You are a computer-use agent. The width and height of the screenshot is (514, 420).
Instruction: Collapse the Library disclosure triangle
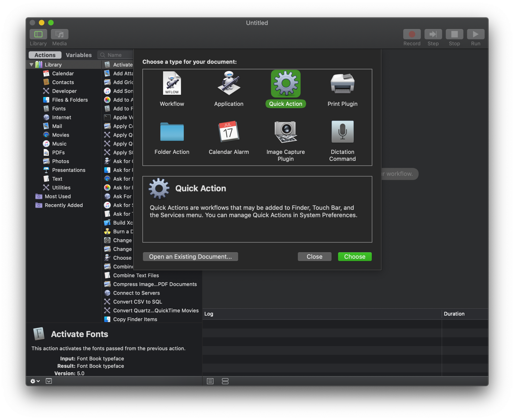click(31, 65)
